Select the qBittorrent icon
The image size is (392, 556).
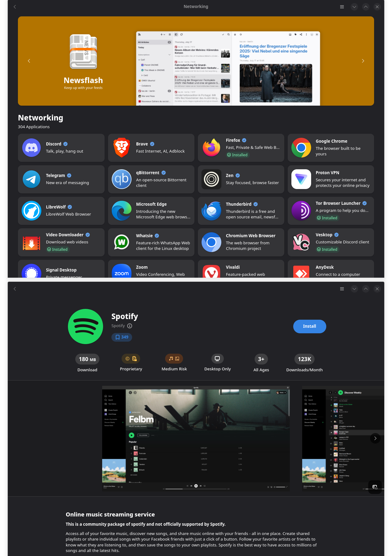tap(122, 179)
